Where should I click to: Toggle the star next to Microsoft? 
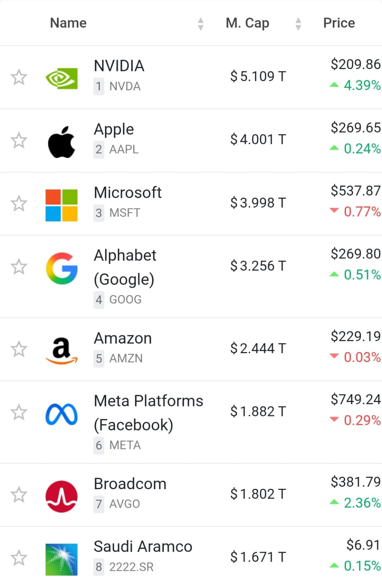click(x=19, y=204)
